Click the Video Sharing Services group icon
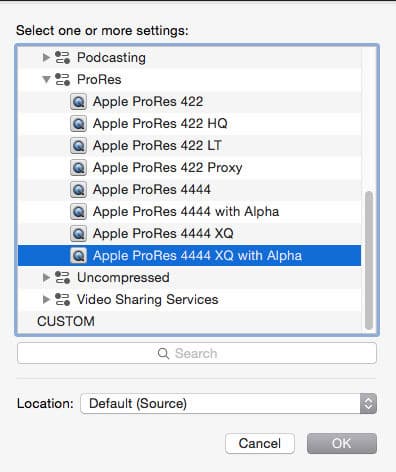This screenshot has height=472, width=396. pyautogui.click(x=62, y=299)
